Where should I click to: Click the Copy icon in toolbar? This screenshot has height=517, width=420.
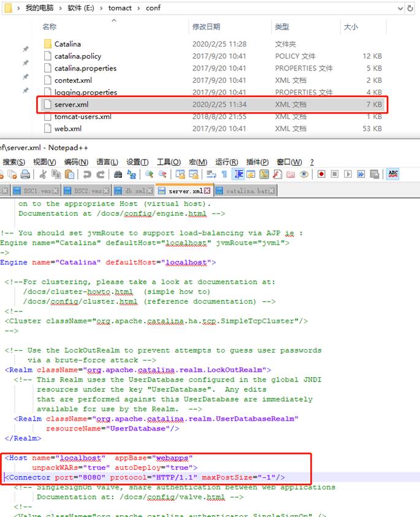coord(56,174)
